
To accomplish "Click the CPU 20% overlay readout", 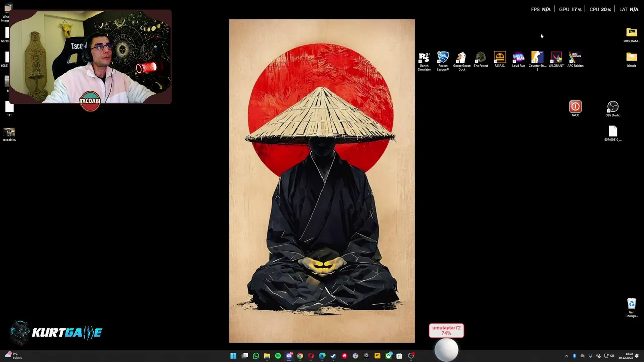I will coord(600,9).
